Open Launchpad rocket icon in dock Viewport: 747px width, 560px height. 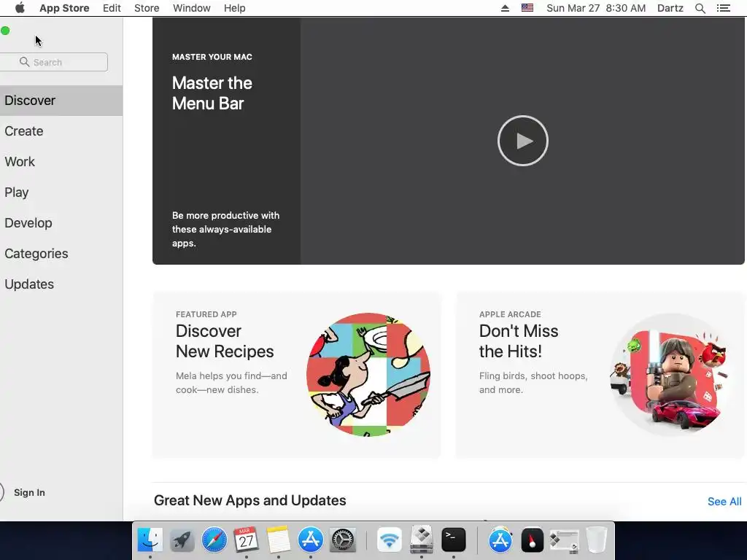point(182,540)
